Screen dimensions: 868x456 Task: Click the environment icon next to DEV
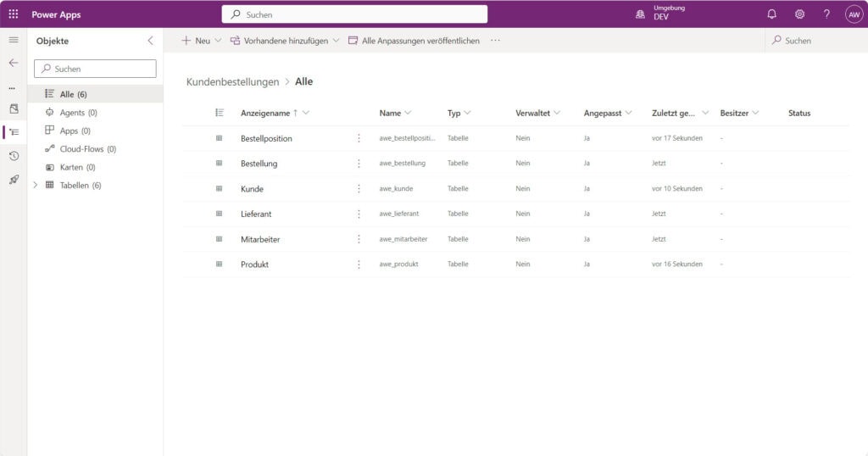point(640,14)
